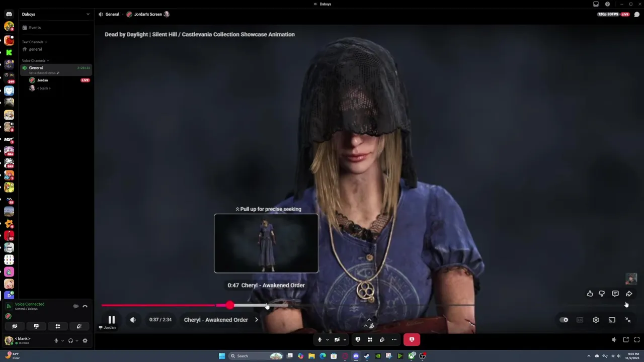Click the Cheryl - Awakened Order chapter title
Screen dimensions: 644x362
tap(216, 320)
